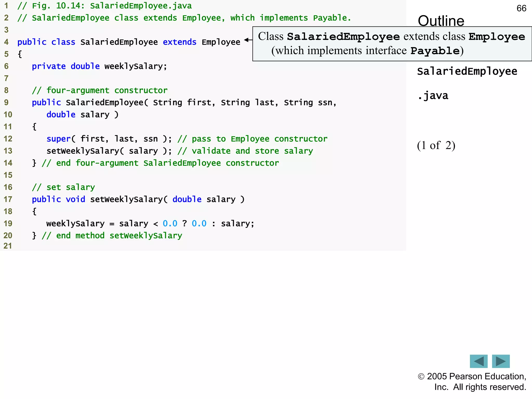Click 'public void setWeeklySalary( double salary )' line
The height and width of the screenshot is (399, 532).
coord(138,199)
